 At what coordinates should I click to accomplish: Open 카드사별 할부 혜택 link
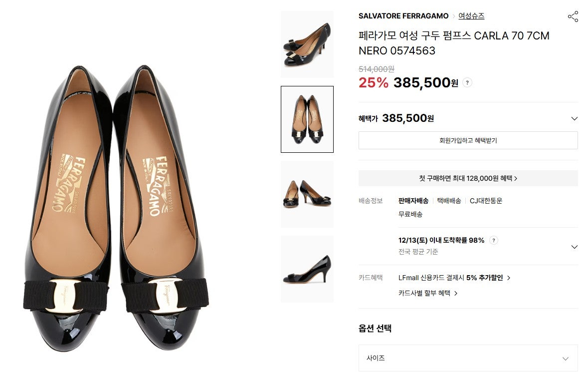(x=428, y=293)
